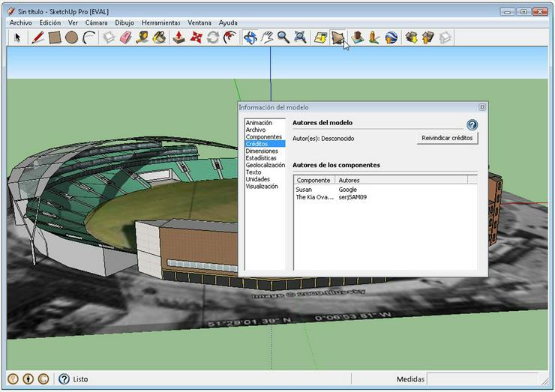Click the Add New Building icon
This screenshot has width=555, height=392.
358,37
